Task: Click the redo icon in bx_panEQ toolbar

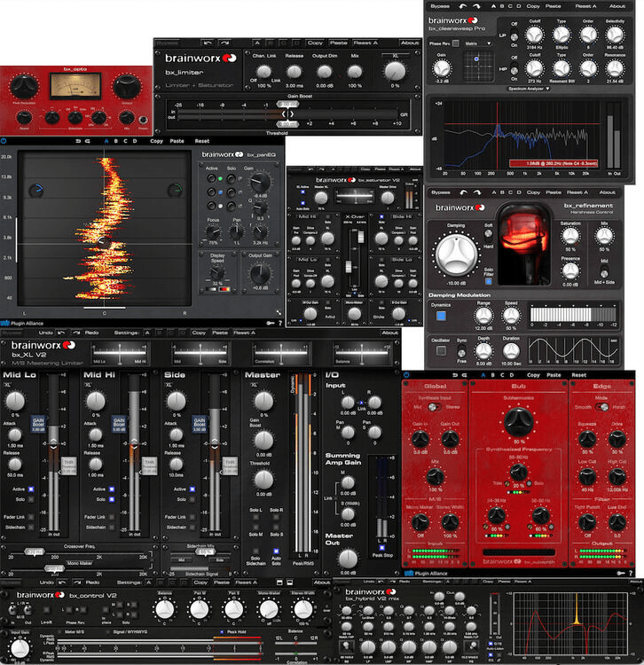Action: coord(88,141)
